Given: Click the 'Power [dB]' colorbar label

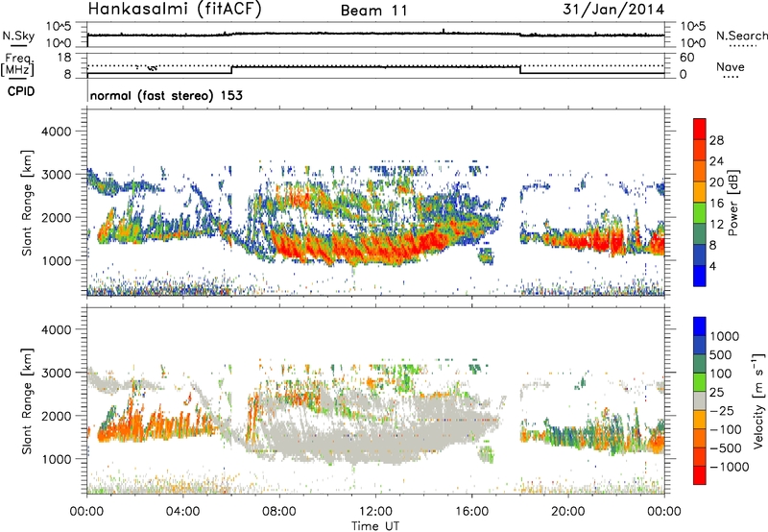Looking at the screenshot, I should coord(732,203).
